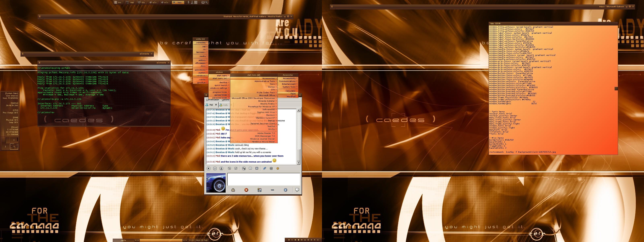This screenshot has height=242, width=644.
Task: Click the decrease font size icon
Action: point(236,169)
